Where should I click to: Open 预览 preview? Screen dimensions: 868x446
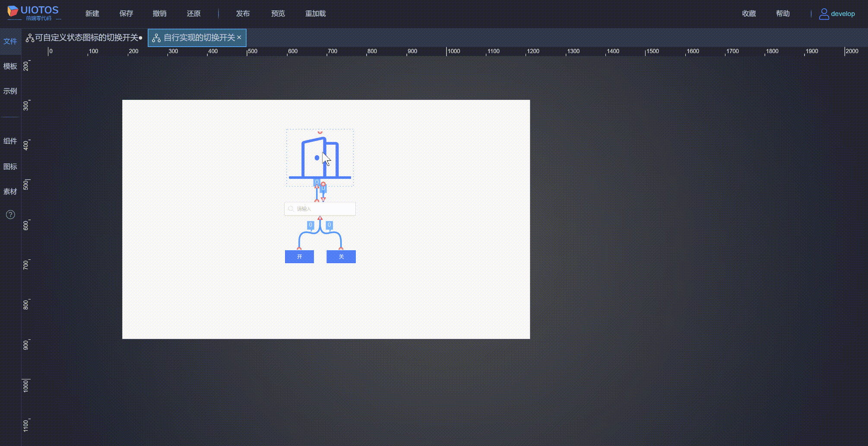(x=278, y=13)
